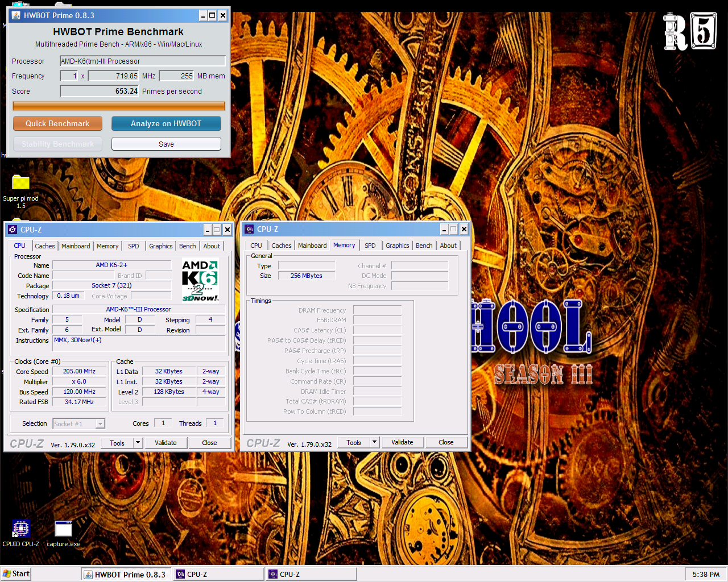The image size is (728, 582).
Task: Click the Save button in HWBOT Prime
Action: [166, 144]
